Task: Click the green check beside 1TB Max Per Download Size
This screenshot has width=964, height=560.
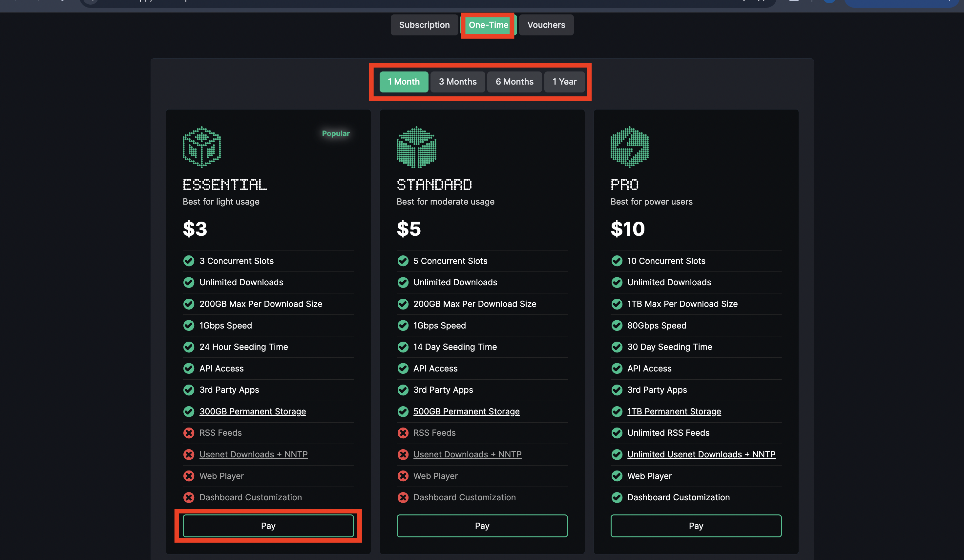Action: [x=617, y=304]
